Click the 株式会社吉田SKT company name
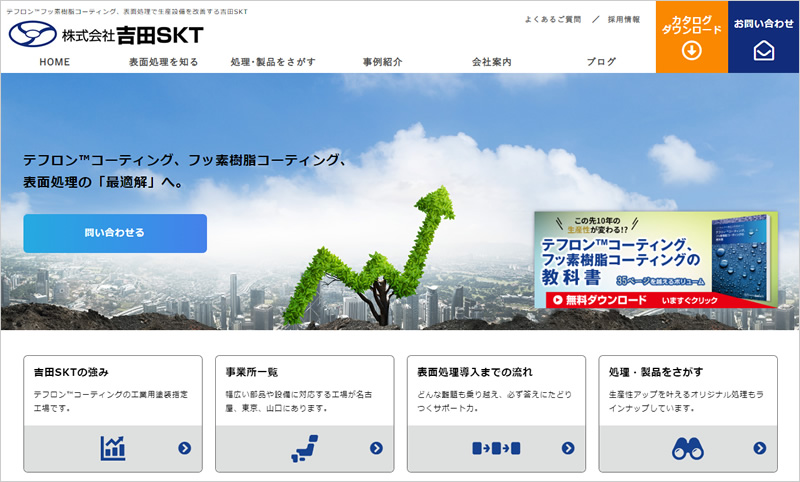This screenshot has height=482, width=800. coord(133,35)
